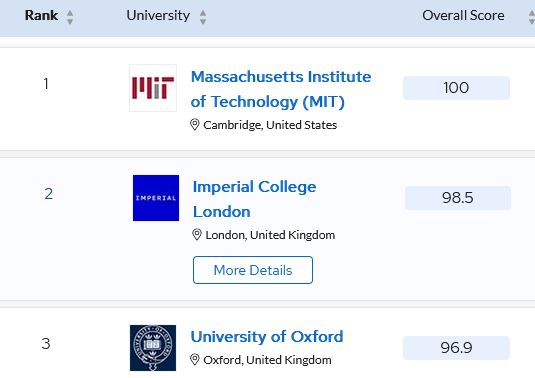Click the location pin beside Oxford, United Kingdom

tap(194, 360)
